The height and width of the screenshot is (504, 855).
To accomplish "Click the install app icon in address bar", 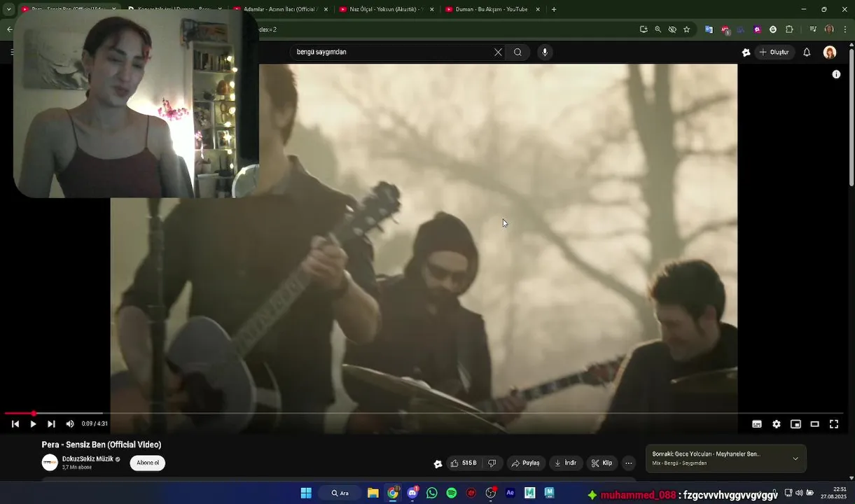I will pyautogui.click(x=644, y=29).
